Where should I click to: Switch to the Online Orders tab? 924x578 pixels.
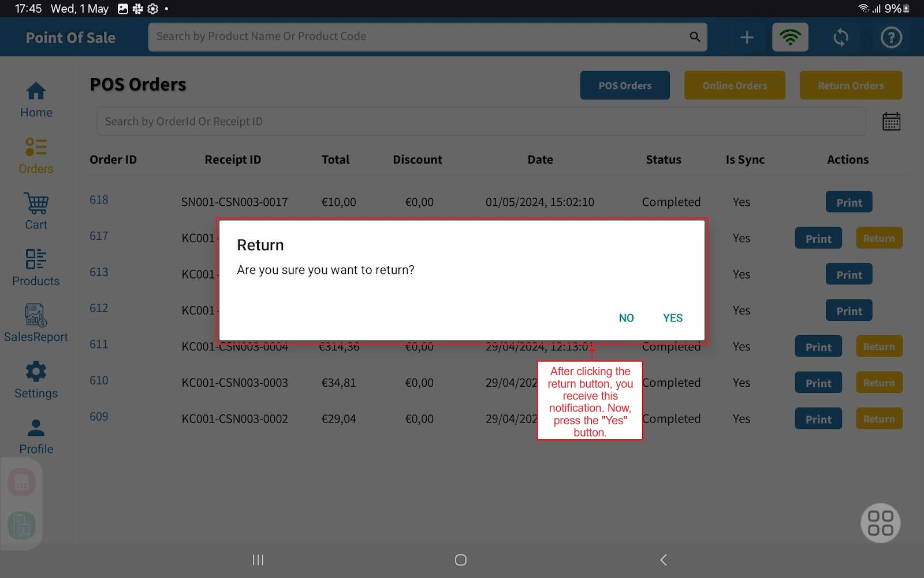[734, 86]
